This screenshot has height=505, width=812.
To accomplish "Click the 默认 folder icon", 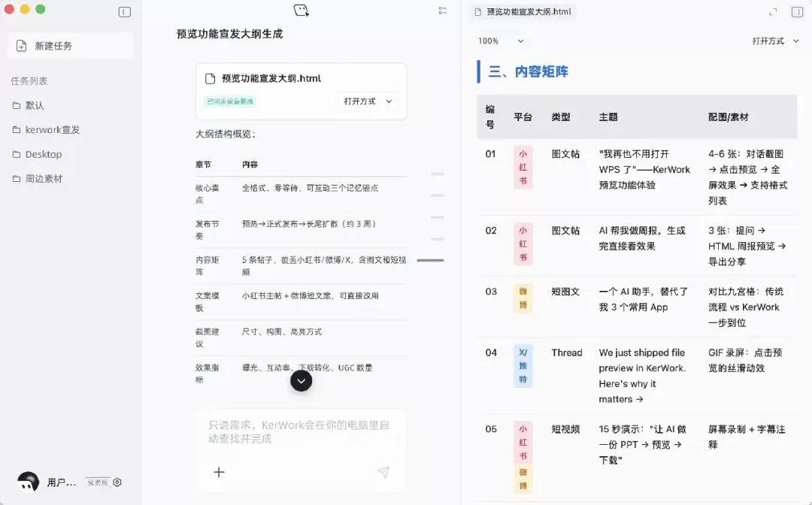I will pyautogui.click(x=16, y=105).
